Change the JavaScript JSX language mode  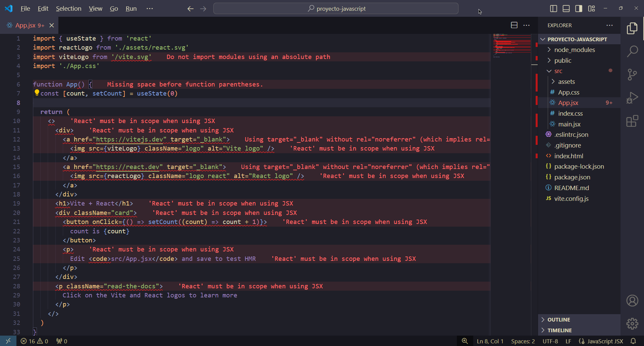(x=605, y=341)
